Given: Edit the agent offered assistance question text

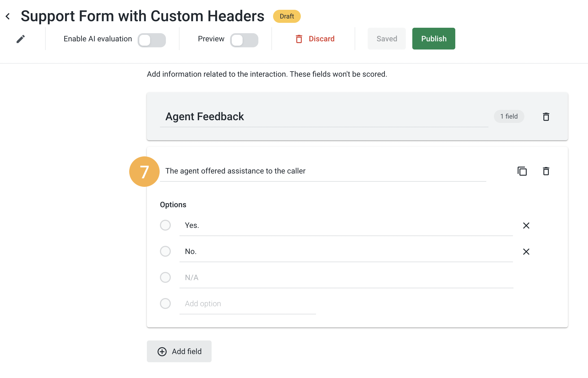Looking at the screenshot, I should pos(323,171).
